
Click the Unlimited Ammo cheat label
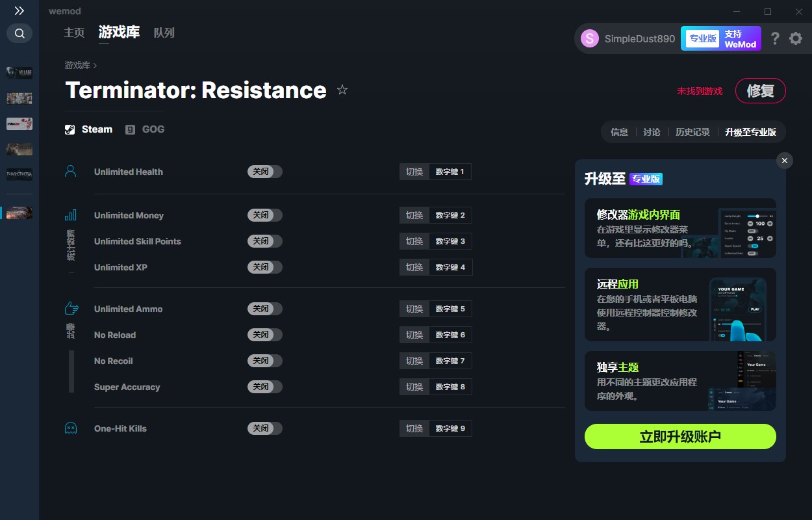pyautogui.click(x=129, y=309)
